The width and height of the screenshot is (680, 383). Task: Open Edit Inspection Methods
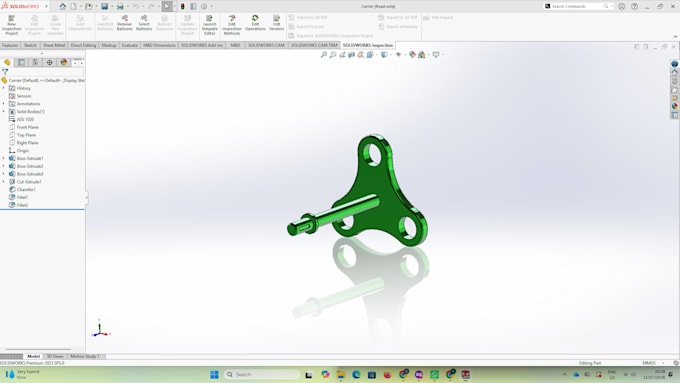pyautogui.click(x=232, y=25)
